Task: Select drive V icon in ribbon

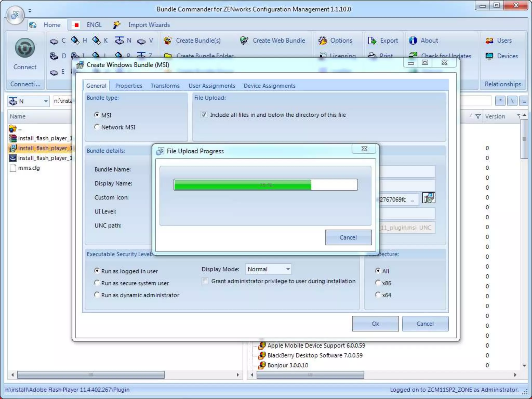Action: 141,41
